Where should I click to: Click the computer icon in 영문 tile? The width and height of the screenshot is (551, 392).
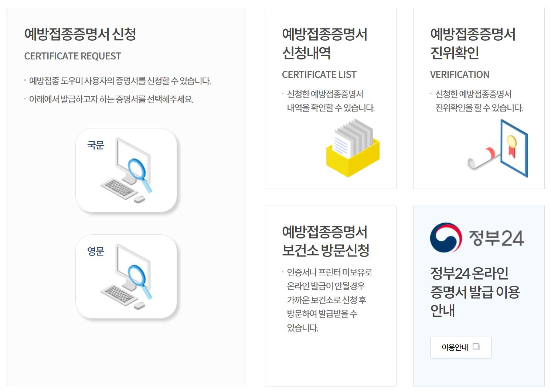[126, 276]
